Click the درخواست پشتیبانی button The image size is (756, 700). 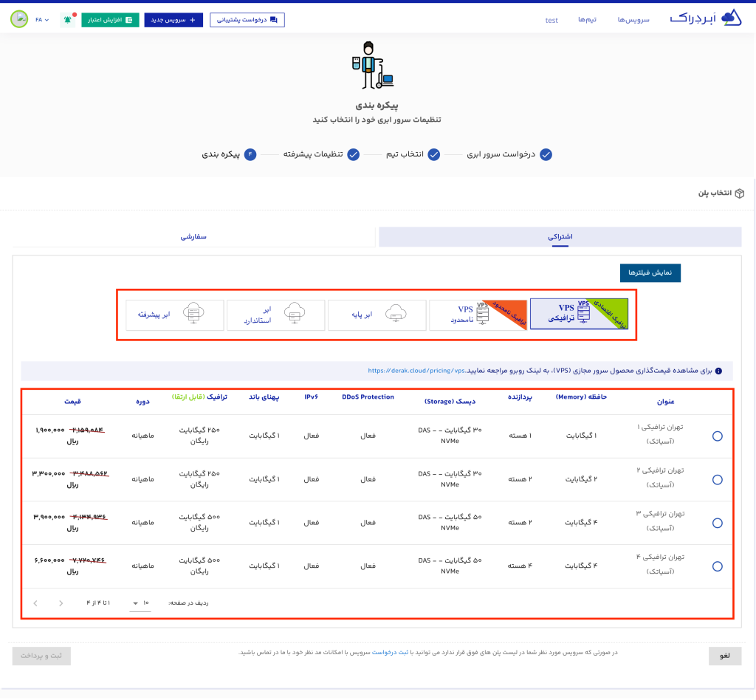pos(247,20)
